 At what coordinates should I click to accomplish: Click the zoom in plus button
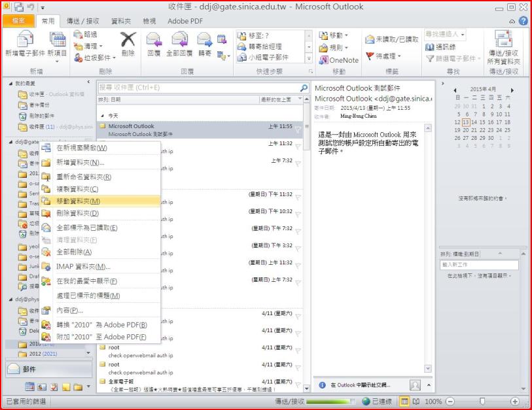tap(514, 401)
